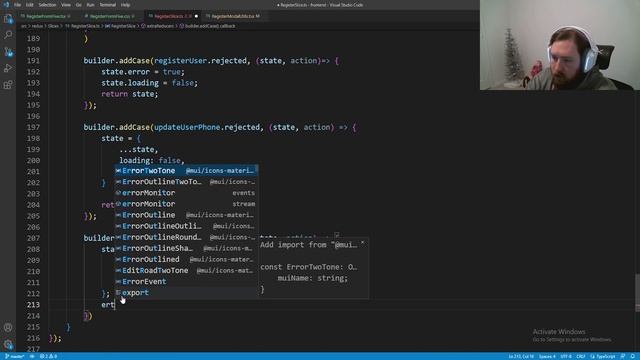
Task: Select errorMonitor from events suggestion
Action: [186, 193]
